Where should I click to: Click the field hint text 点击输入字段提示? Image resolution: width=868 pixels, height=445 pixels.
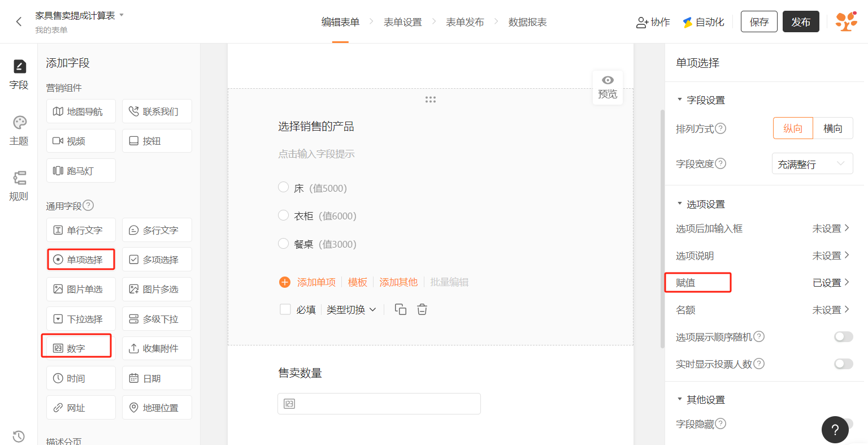(x=316, y=154)
